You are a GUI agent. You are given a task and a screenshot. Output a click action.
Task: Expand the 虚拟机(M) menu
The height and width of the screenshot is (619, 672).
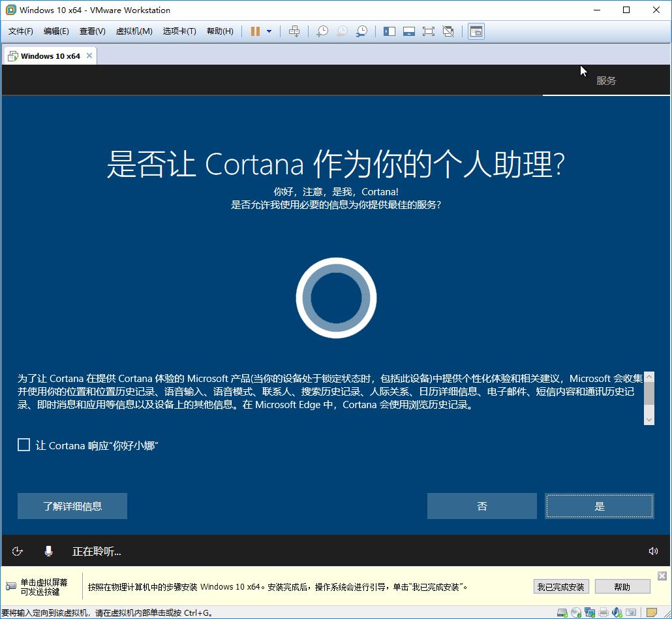134,31
